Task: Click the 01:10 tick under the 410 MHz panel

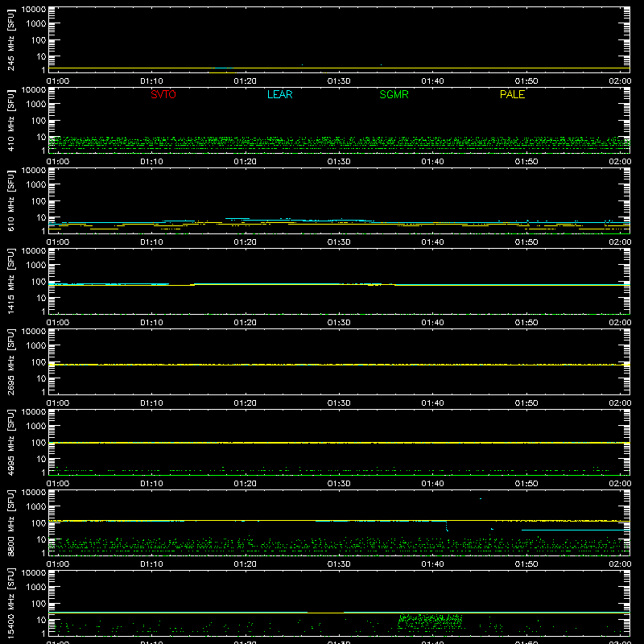Action: (151, 162)
